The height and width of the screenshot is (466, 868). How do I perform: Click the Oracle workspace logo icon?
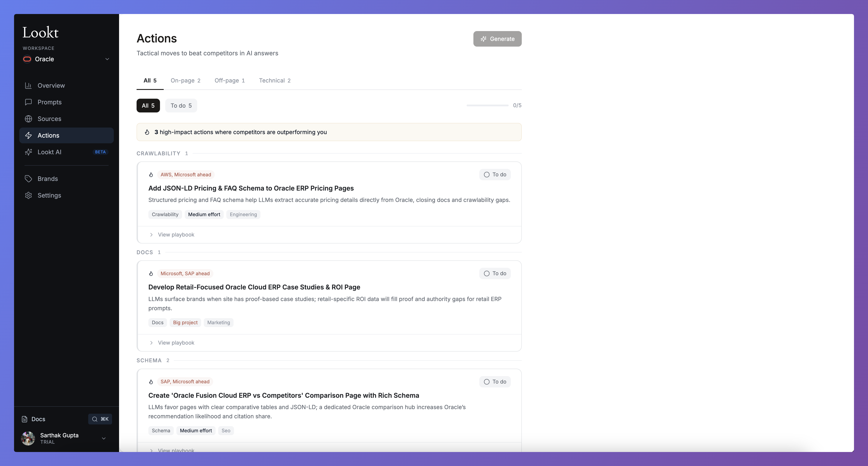(x=27, y=59)
